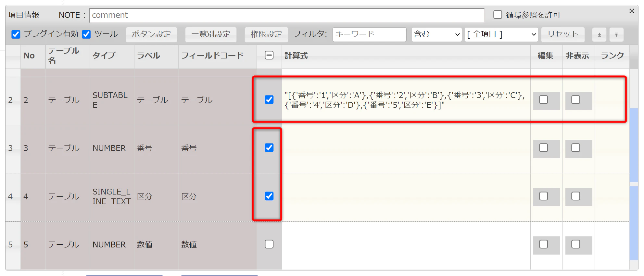Screen dimensions: 644x276
Task: Click the 計算式 column header
Action: [406, 56]
